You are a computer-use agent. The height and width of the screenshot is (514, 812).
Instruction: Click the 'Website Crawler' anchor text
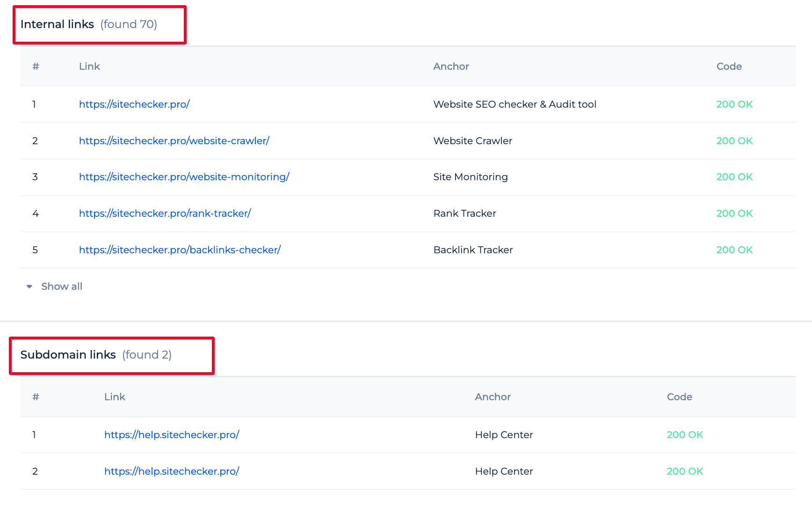point(473,141)
